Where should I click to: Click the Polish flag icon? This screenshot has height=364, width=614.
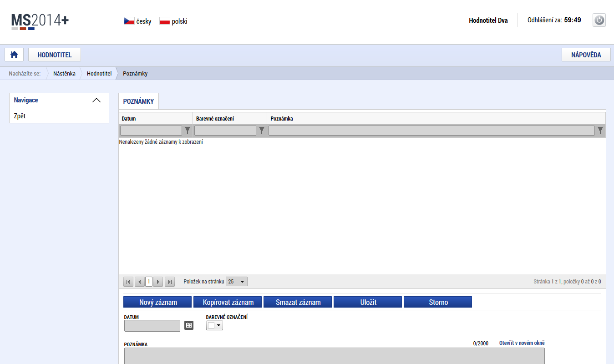[165, 21]
